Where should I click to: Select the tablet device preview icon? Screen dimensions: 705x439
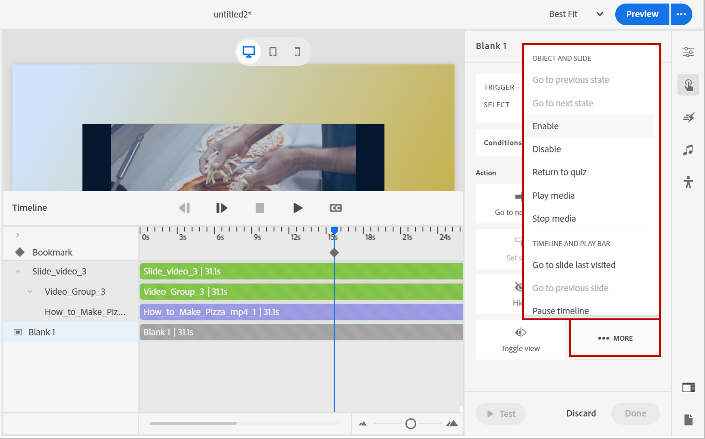coord(273,51)
